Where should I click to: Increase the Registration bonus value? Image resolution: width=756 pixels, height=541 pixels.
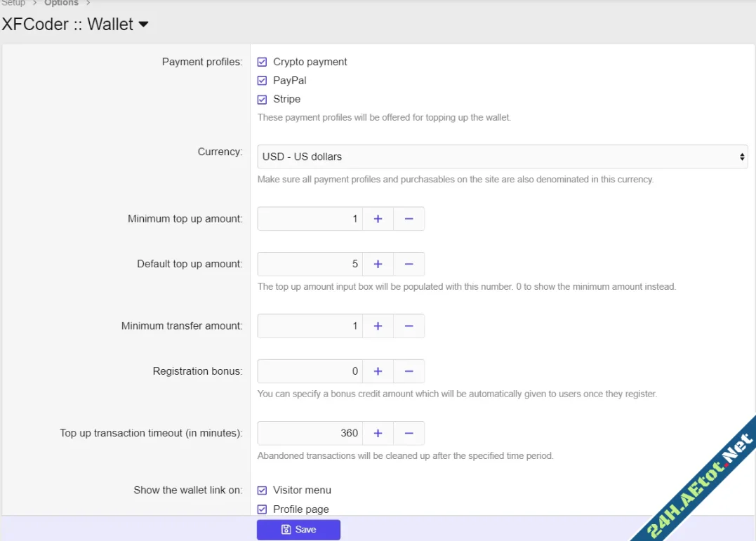pos(378,371)
